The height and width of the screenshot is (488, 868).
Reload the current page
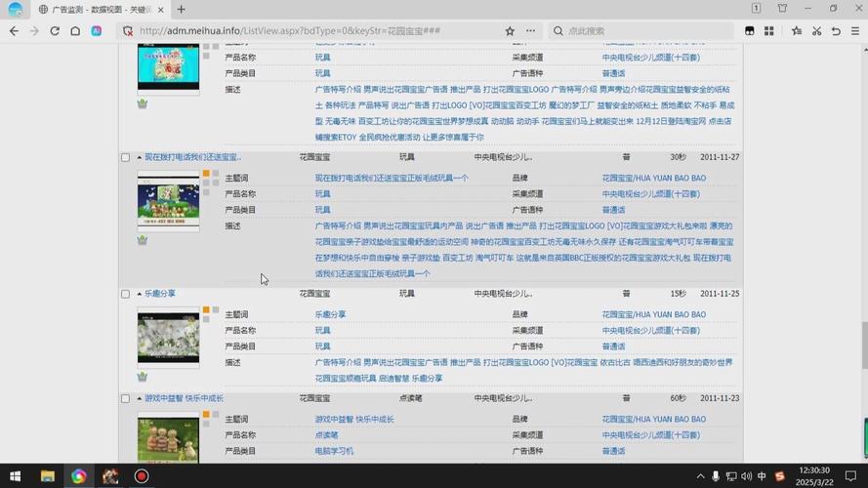[x=55, y=31]
